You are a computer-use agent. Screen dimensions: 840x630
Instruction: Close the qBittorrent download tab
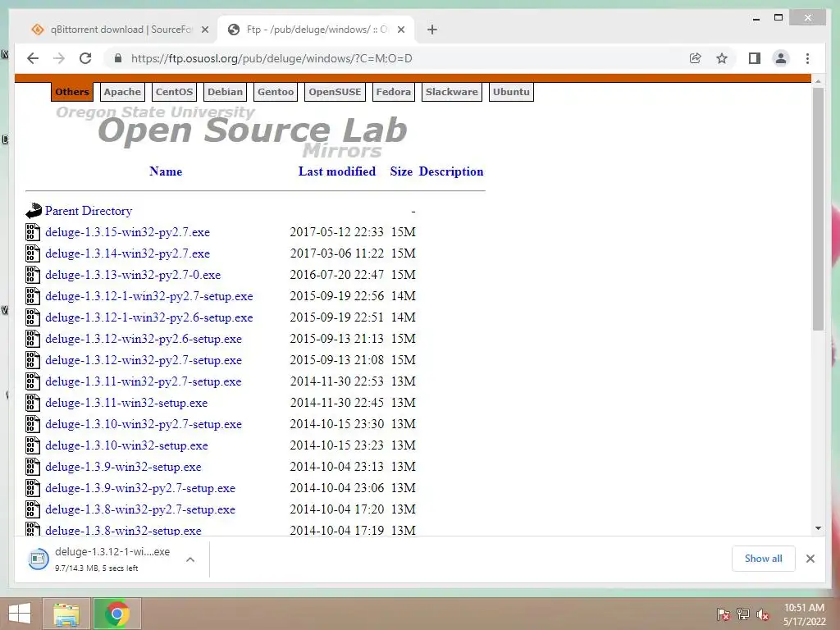click(204, 30)
